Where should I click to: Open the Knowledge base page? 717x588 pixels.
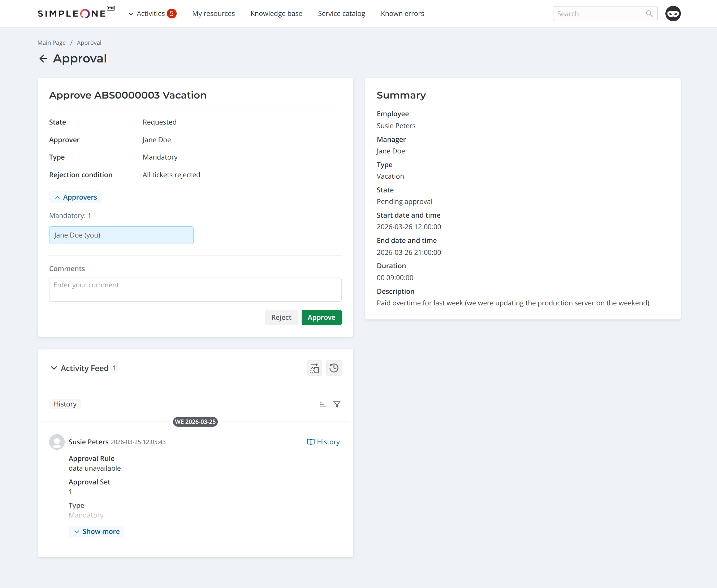[x=276, y=13]
